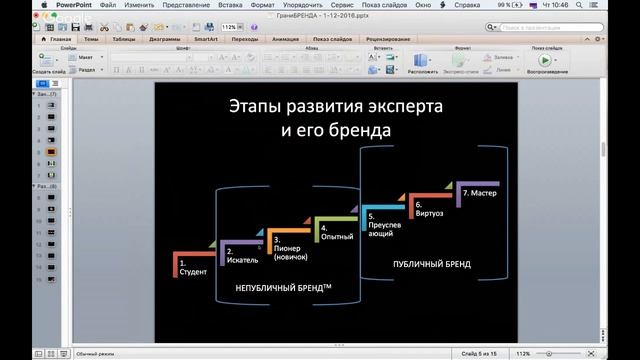Image resolution: width=640 pixels, height=360 pixels.
Task: Open the Файл menu
Action: [x=108, y=5]
